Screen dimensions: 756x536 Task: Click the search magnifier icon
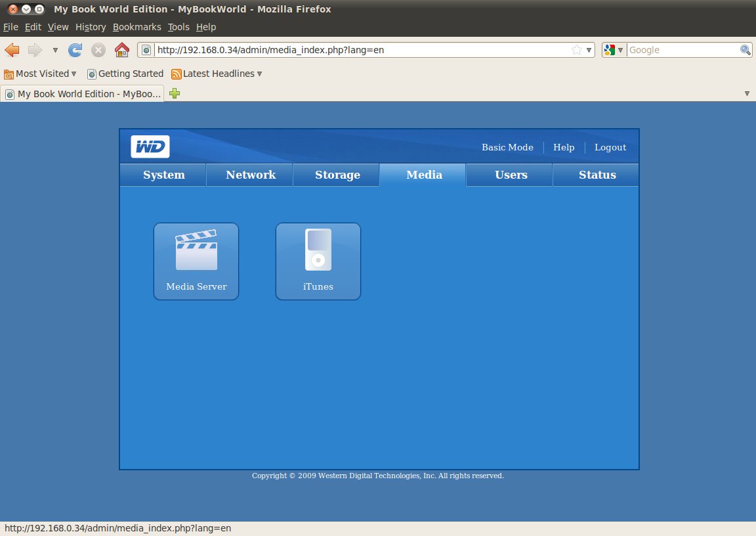[x=745, y=50]
